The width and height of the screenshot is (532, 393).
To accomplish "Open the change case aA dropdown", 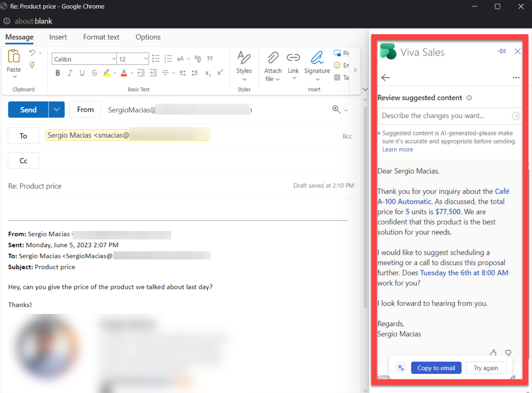I will pyautogui.click(x=189, y=59).
